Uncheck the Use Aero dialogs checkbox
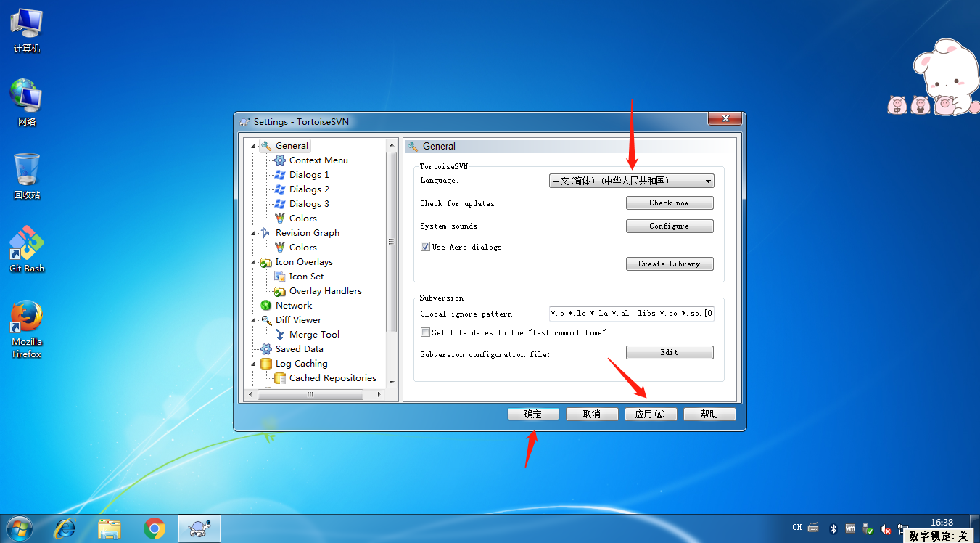The height and width of the screenshot is (543, 980). [425, 247]
